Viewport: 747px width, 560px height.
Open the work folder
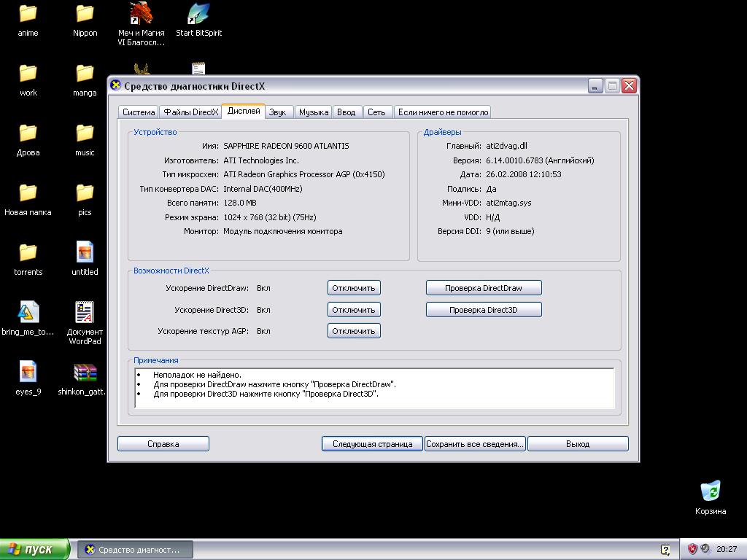[28, 80]
